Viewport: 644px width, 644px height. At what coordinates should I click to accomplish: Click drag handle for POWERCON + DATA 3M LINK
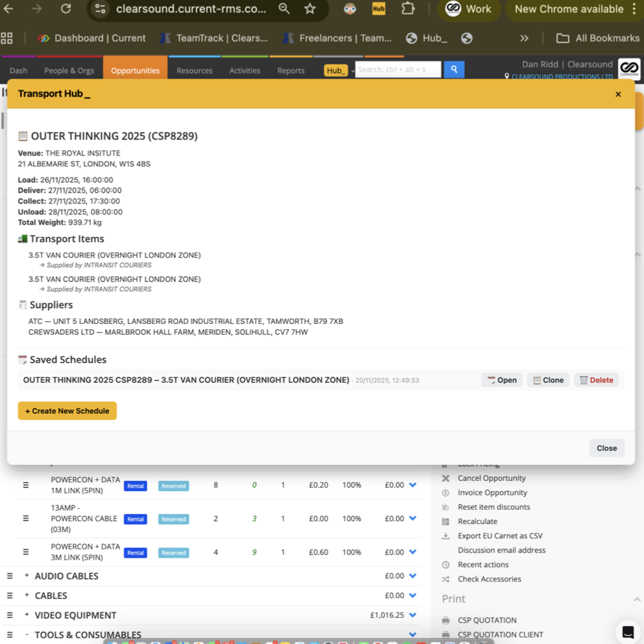[x=26, y=552]
